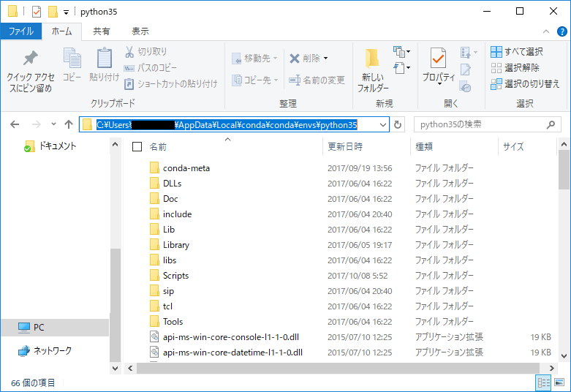Select the Tools folder icon

tap(154, 321)
